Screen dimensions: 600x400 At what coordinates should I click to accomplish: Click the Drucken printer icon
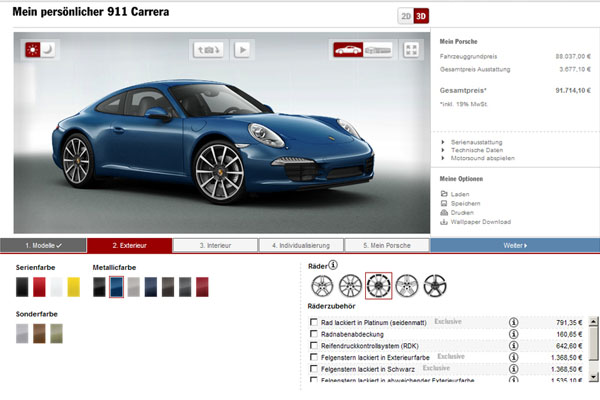pyautogui.click(x=445, y=212)
